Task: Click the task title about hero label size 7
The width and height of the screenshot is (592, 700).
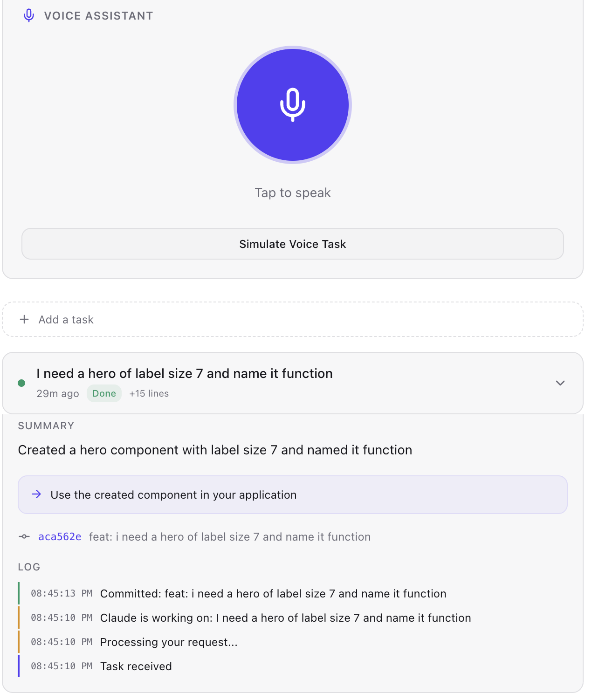Action: point(185,373)
